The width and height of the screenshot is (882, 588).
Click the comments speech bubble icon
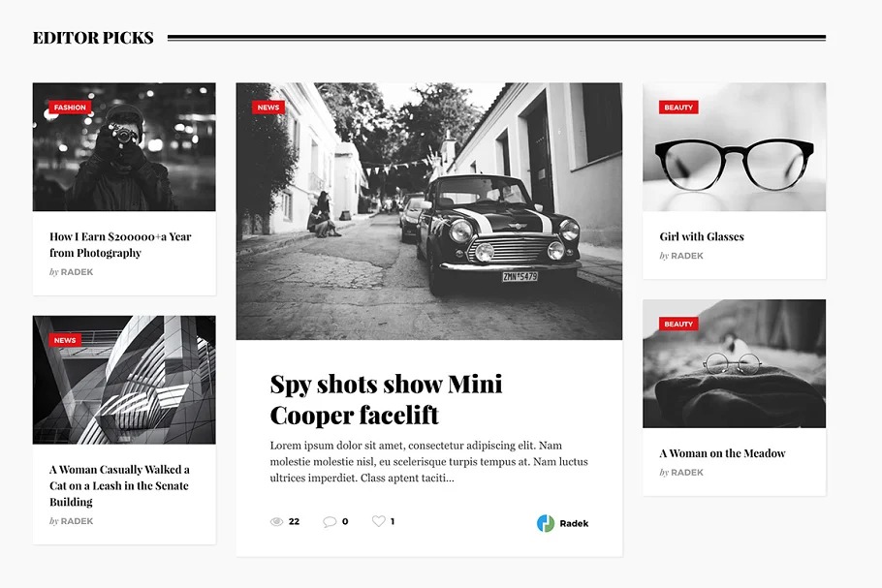tap(330, 522)
